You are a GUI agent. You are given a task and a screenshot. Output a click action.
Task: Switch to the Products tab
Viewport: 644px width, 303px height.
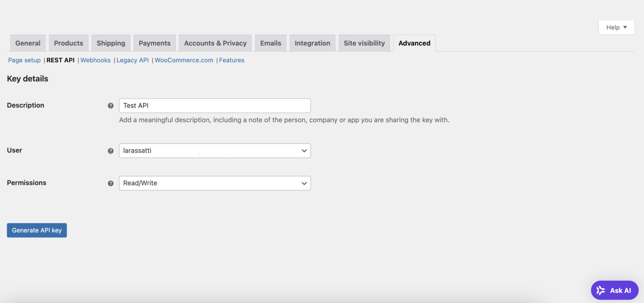(x=68, y=43)
